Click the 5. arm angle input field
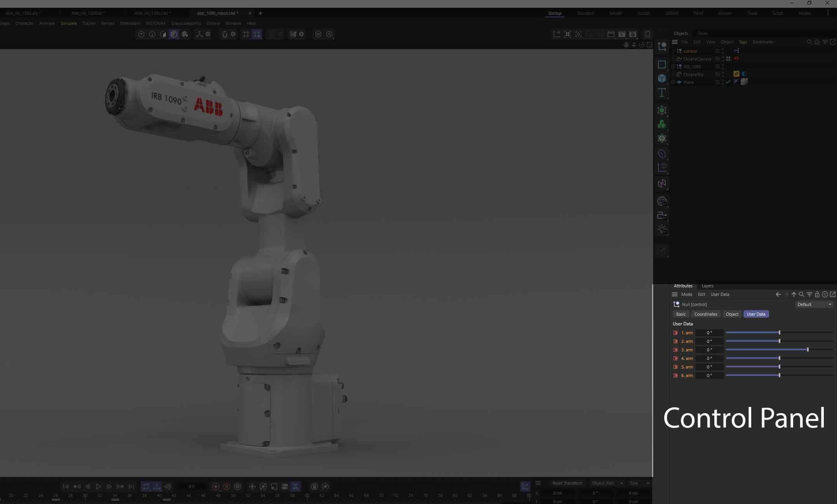The height and width of the screenshot is (504, 837). click(709, 367)
